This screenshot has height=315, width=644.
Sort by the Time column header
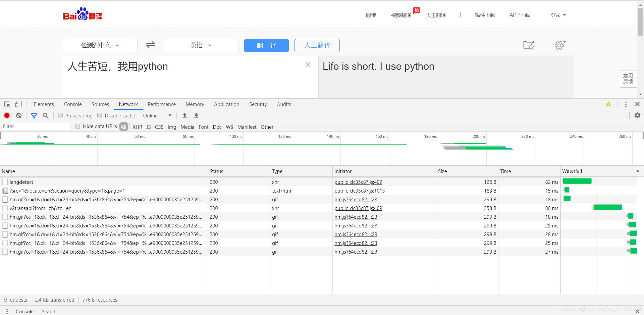pos(529,171)
